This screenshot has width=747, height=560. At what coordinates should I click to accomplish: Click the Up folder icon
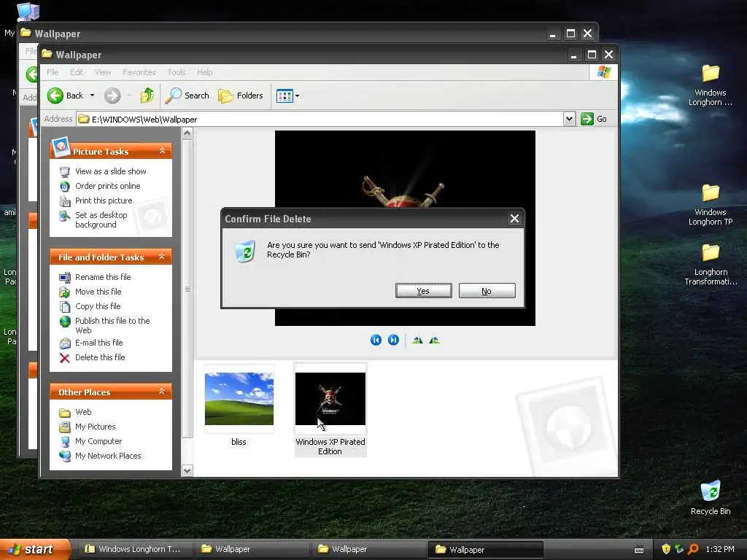click(147, 96)
